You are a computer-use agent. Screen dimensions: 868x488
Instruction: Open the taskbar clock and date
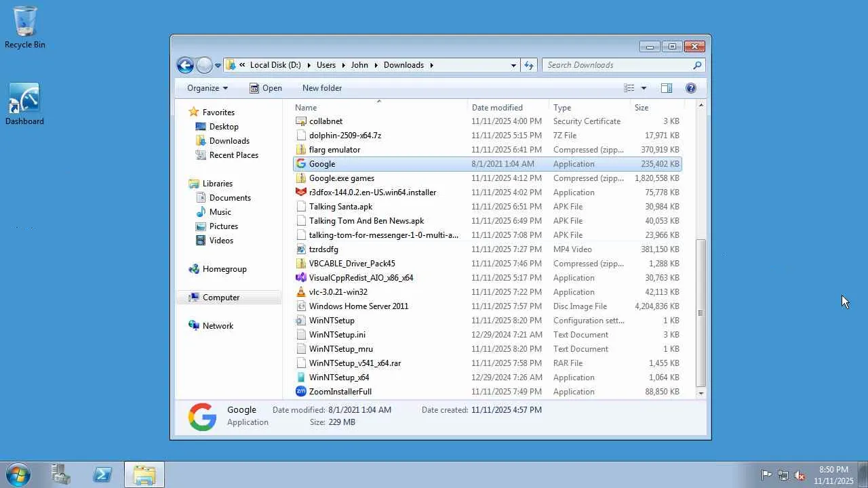click(x=833, y=475)
